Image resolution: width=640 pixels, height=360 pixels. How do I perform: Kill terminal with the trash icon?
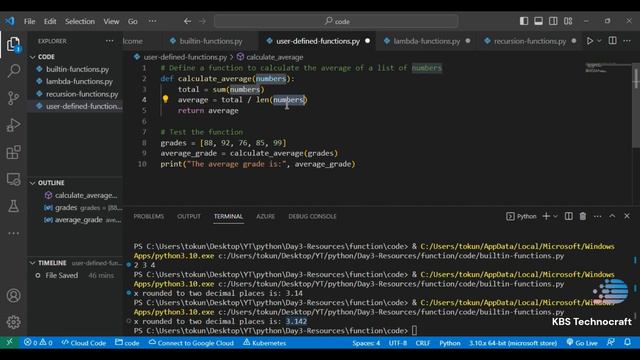coord(583,216)
